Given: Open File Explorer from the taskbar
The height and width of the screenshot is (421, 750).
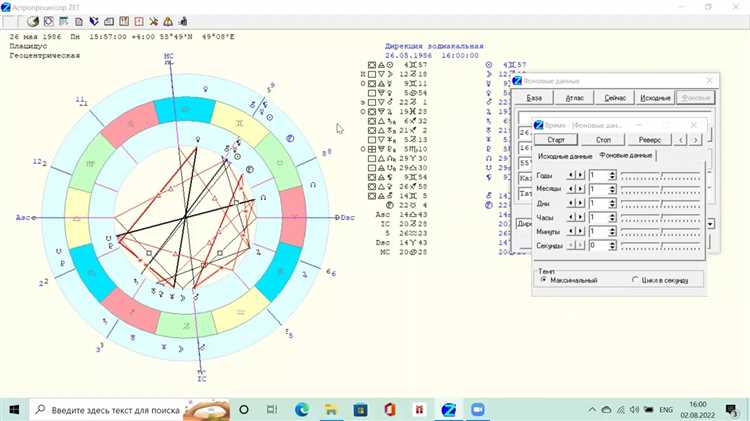Looking at the screenshot, I should click(331, 410).
